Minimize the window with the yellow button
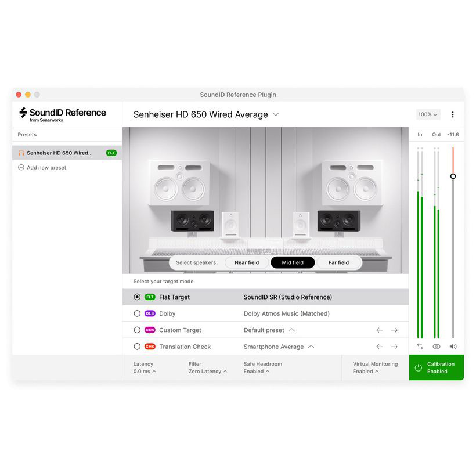The width and height of the screenshot is (476, 476). click(28, 95)
